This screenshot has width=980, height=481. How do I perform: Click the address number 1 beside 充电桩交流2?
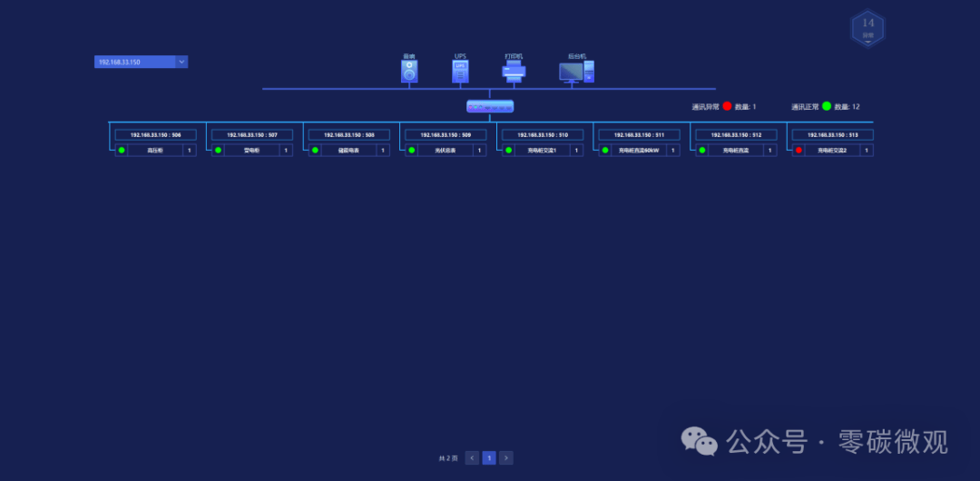pos(867,150)
